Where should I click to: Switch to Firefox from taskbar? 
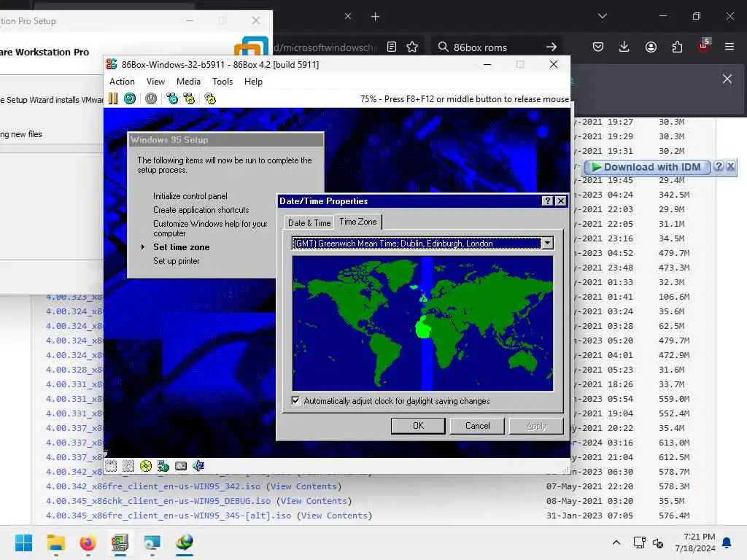[88, 542]
